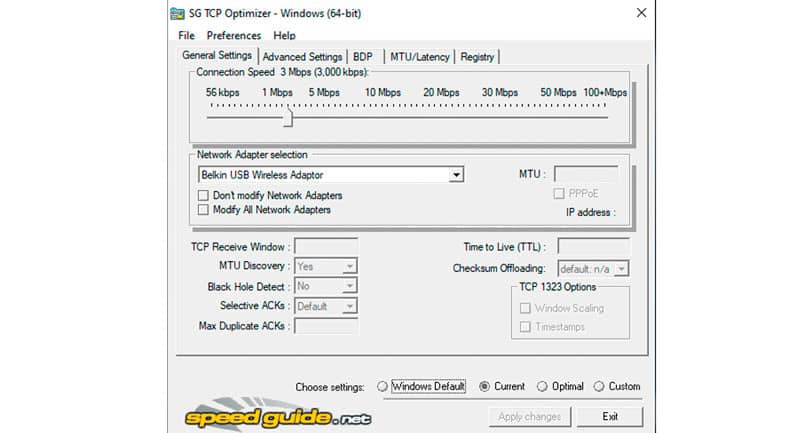
Task: Select the Windows Default radio button
Action: click(382, 386)
